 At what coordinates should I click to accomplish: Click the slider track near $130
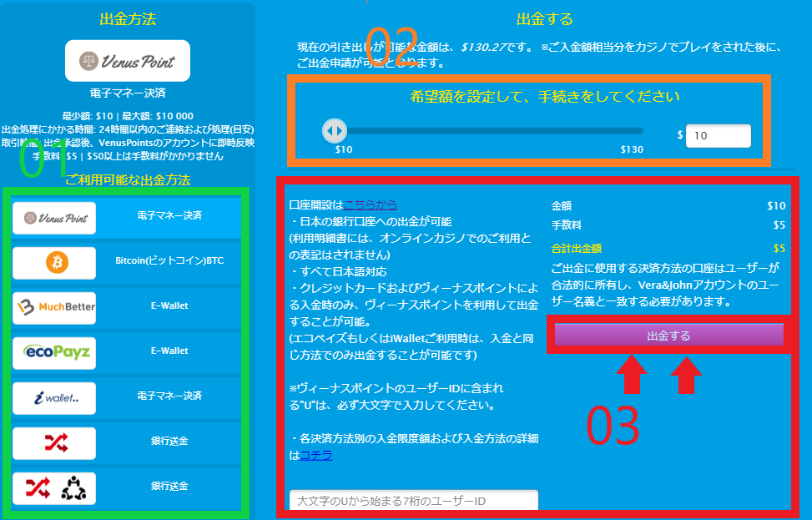click(x=632, y=131)
